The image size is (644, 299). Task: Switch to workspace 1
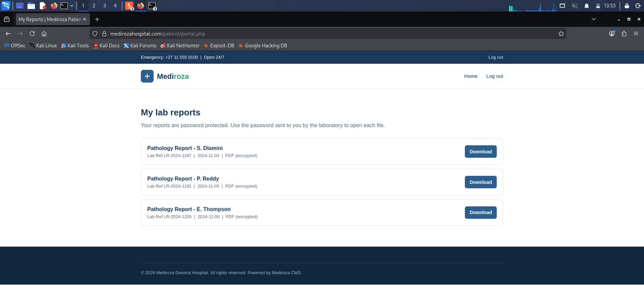click(83, 5)
